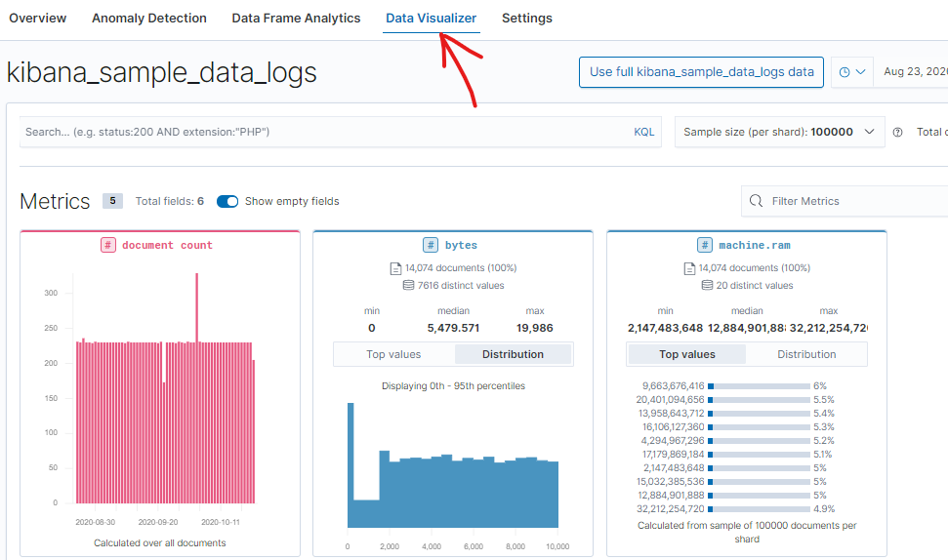Click the sample size help icon
This screenshot has height=560, width=948.
(x=898, y=133)
